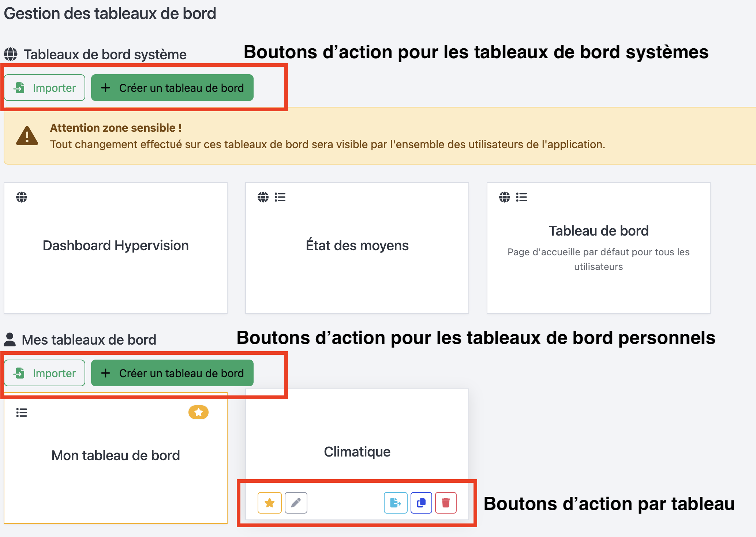Export the Climatique dashboard
756x537 pixels.
(396, 503)
